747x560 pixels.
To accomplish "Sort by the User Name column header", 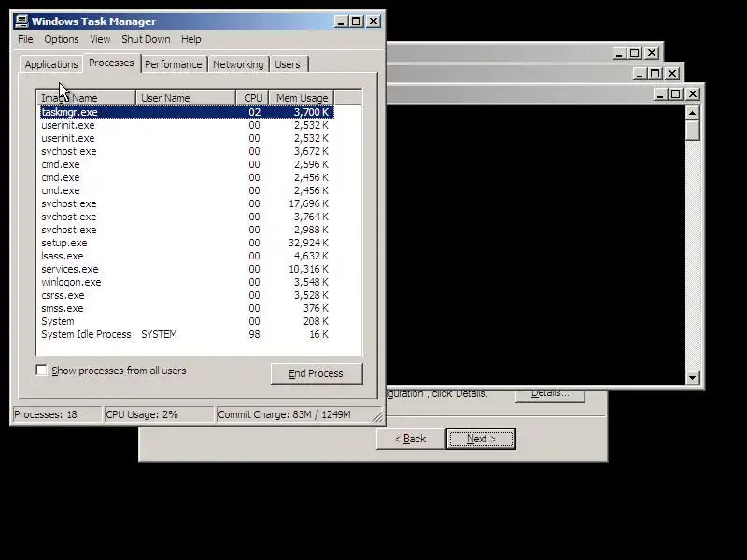I will [x=186, y=98].
